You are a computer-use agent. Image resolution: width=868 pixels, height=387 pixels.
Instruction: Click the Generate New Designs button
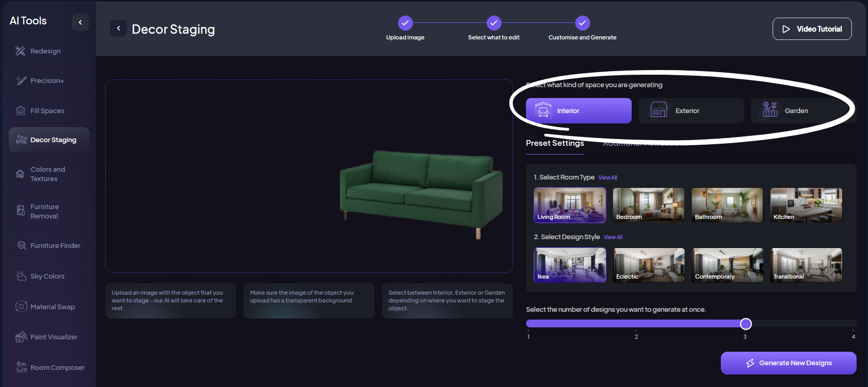(788, 363)
